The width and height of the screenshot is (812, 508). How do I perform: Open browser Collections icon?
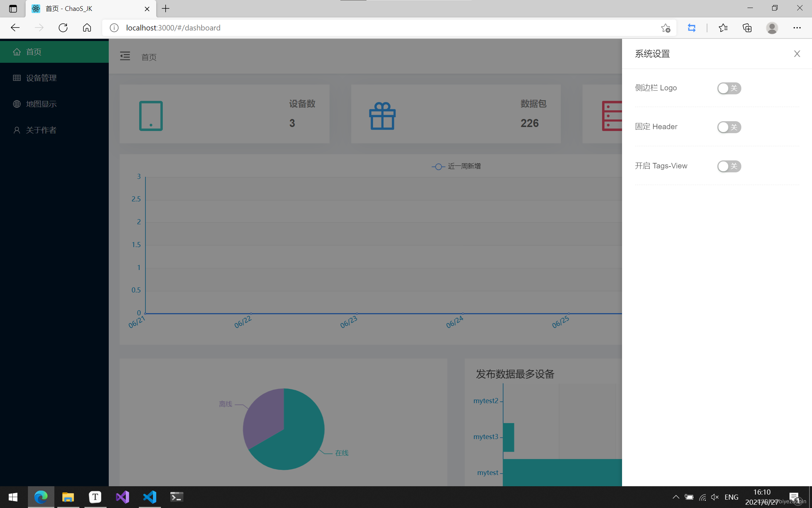(747, 28)
